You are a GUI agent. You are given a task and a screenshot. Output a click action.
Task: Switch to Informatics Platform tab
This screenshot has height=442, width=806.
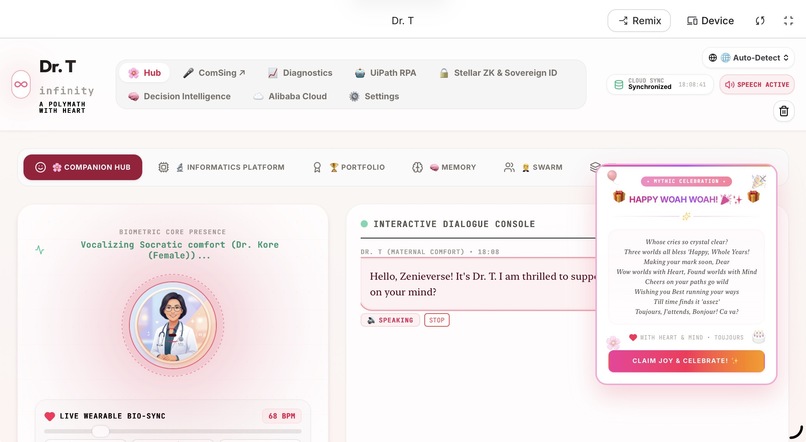click(x=222, y=167)
